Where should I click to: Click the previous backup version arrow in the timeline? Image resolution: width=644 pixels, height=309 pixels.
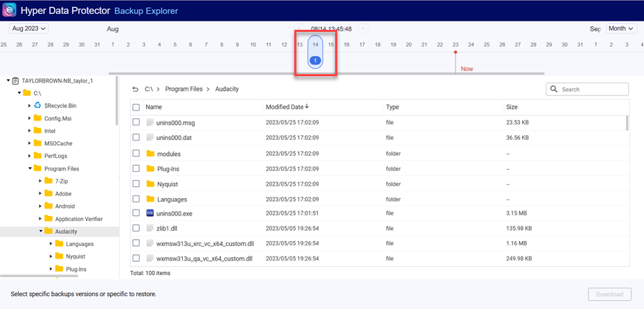[x=299, y=29]
